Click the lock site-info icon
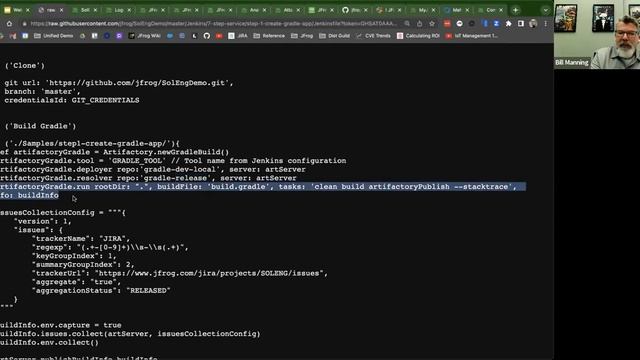 pos(24,24)
